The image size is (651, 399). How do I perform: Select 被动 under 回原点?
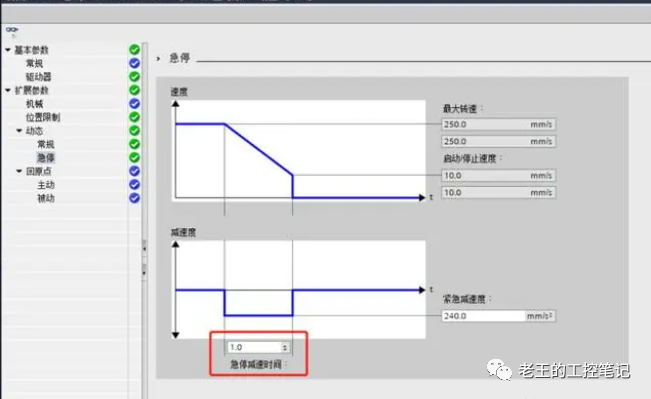click(46, 198)
